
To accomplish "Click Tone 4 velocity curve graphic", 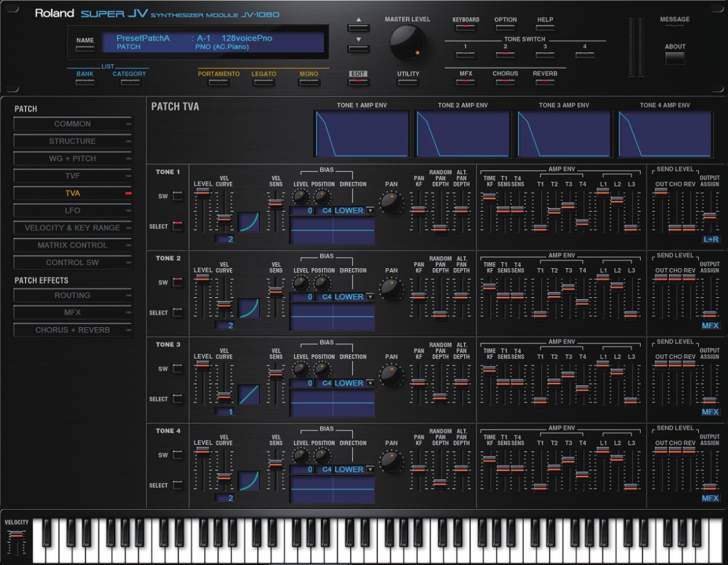I will (x=249, y=481).
